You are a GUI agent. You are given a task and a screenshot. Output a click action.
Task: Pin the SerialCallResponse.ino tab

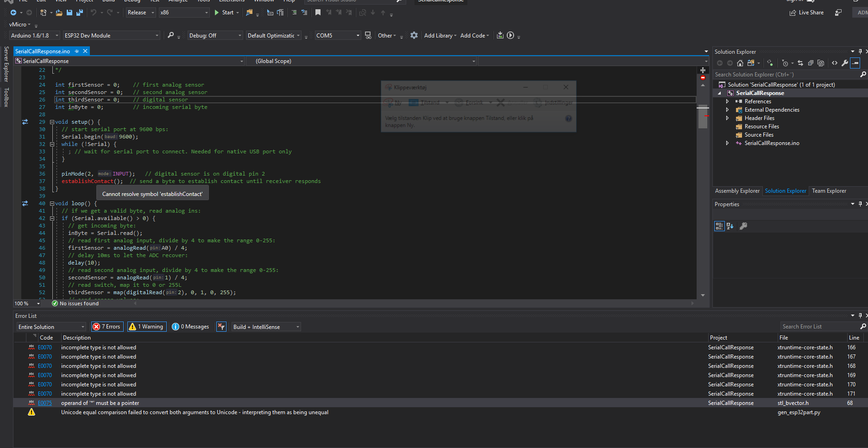point(77,51)
